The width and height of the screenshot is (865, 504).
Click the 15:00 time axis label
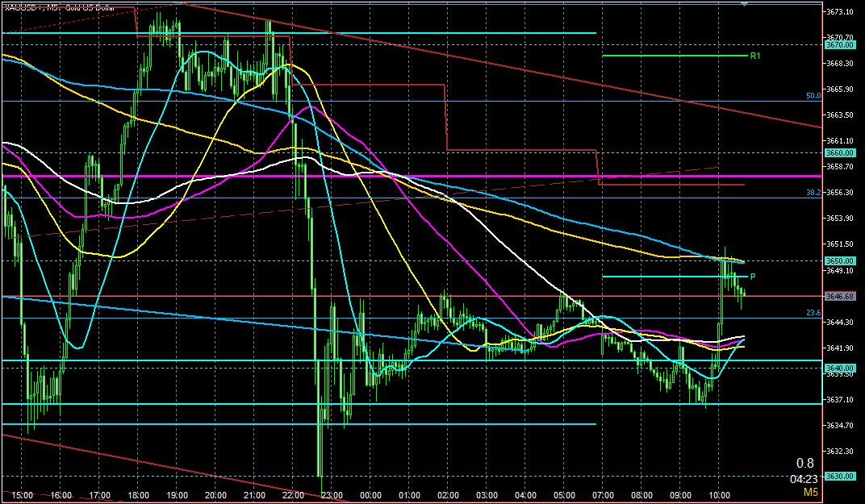coord(22,495)
